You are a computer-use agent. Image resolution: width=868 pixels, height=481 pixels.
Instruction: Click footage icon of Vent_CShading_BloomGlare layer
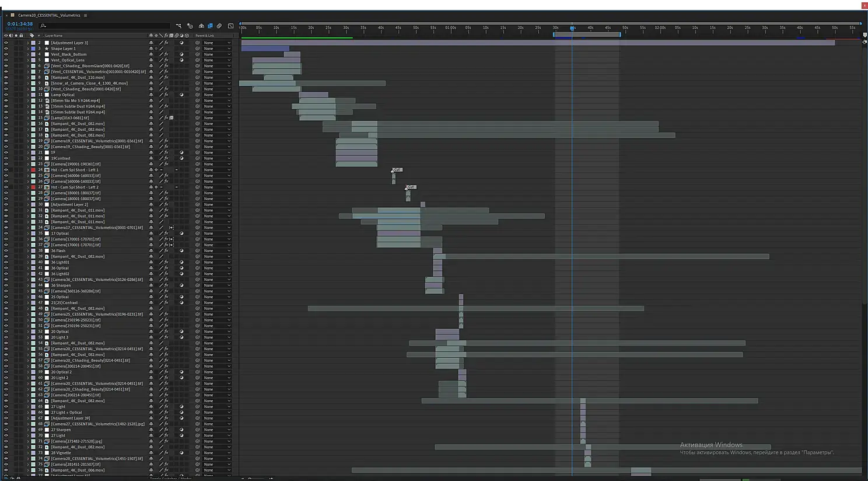[x=47, y=66]
